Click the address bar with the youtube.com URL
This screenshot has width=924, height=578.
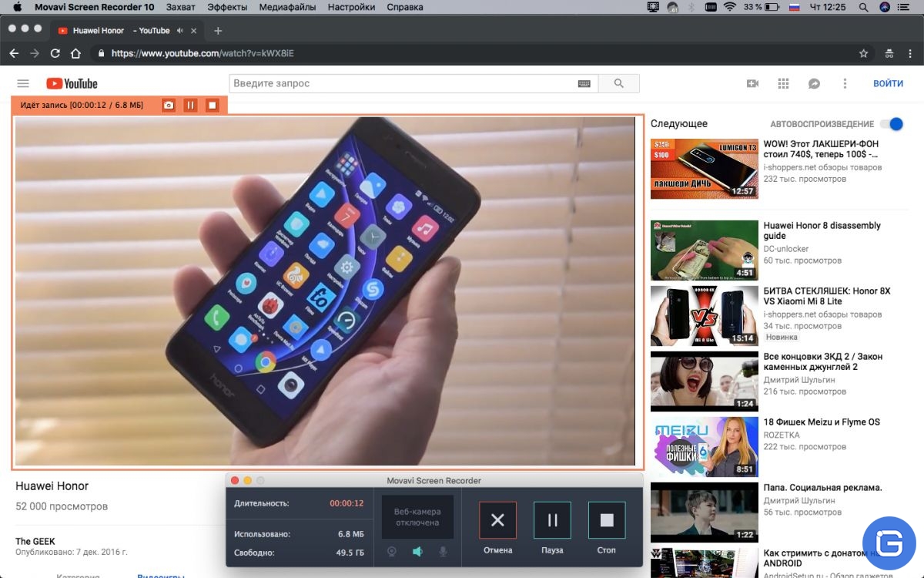481,53
